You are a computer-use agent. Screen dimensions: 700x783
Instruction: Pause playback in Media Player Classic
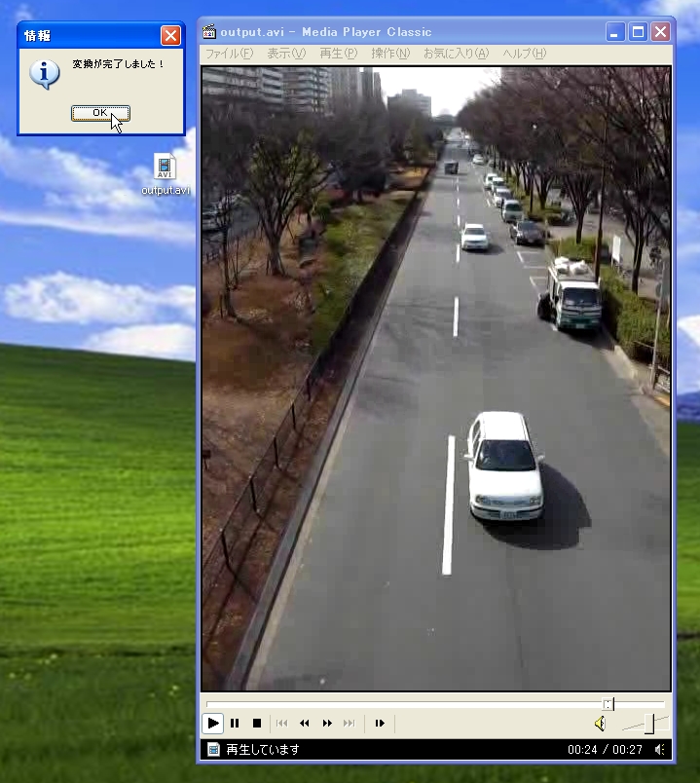235,723
